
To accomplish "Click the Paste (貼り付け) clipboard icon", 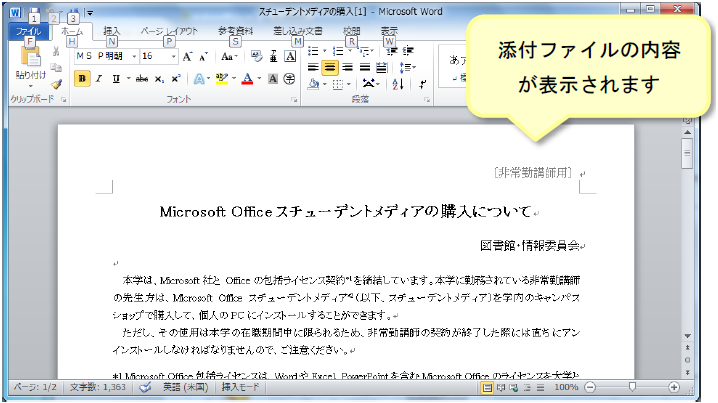I will point(30,58).
